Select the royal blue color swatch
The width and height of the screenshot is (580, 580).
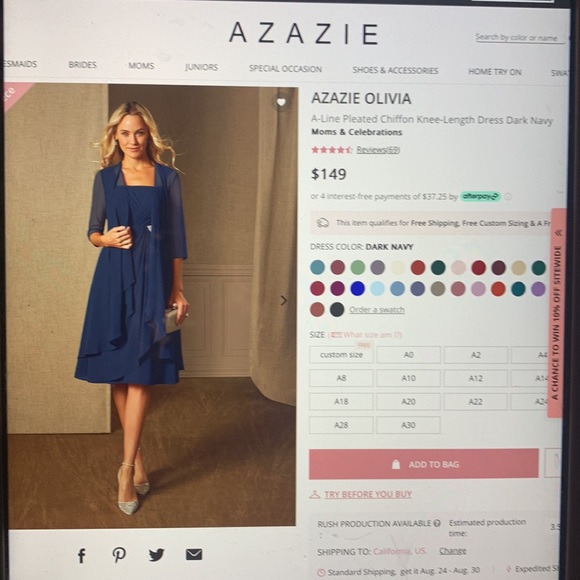[357, 289]
